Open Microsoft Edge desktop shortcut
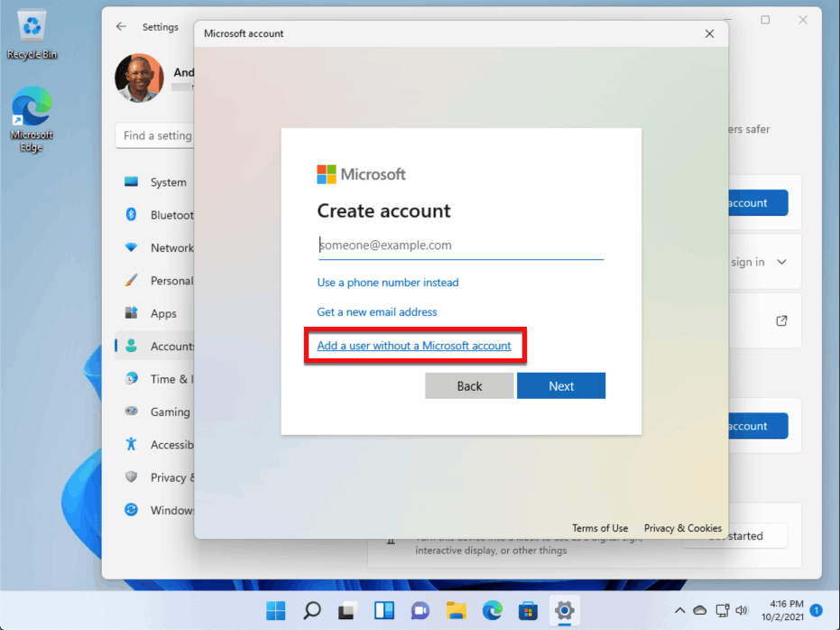 (x=32, y=119)
